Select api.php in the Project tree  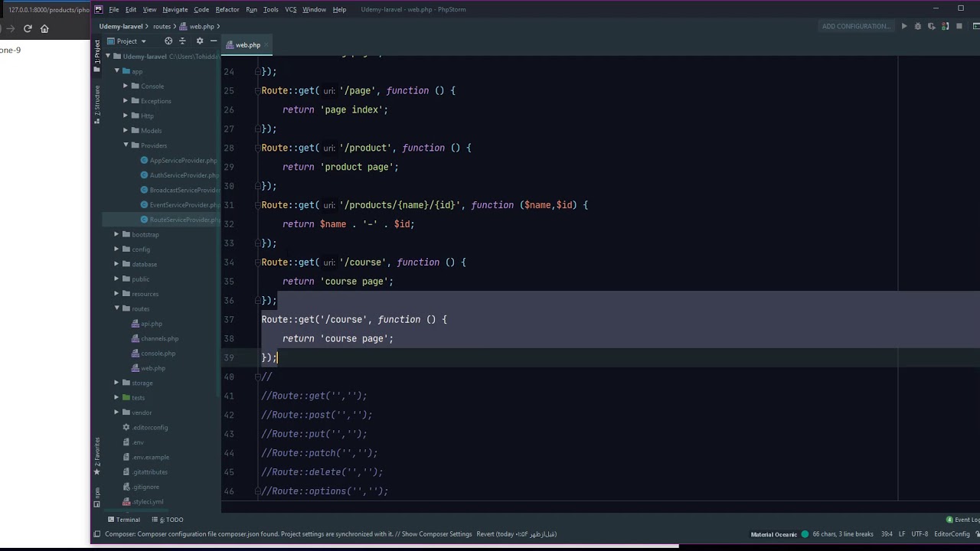[x=152, y=324]
